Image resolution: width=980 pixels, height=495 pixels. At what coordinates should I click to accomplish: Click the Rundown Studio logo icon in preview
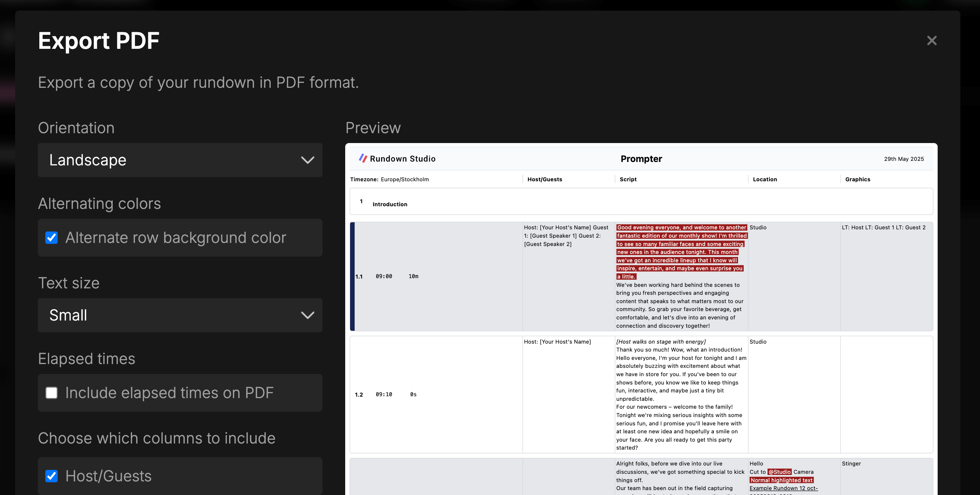click(363, 159)
